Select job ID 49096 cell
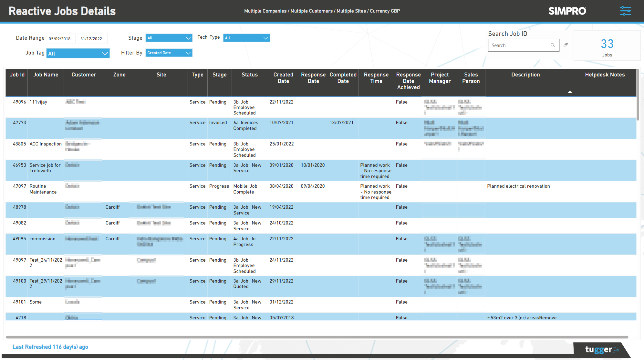 point(20,102)
